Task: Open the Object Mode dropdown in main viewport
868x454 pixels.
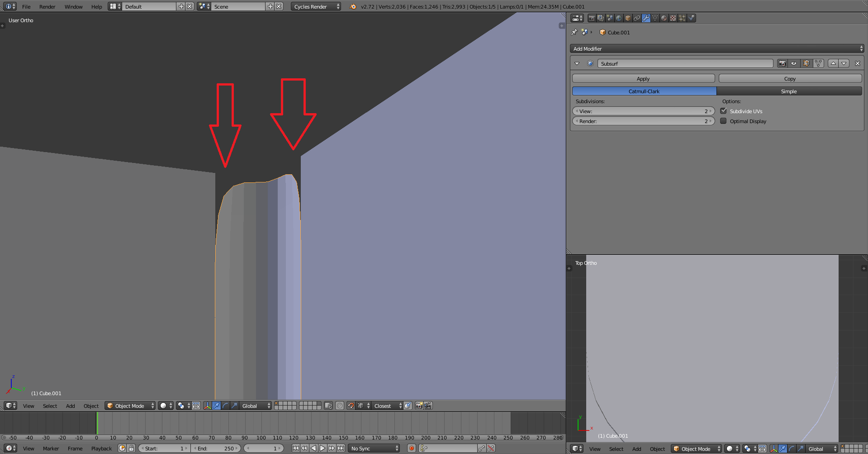Action: (x=130, y=406)
